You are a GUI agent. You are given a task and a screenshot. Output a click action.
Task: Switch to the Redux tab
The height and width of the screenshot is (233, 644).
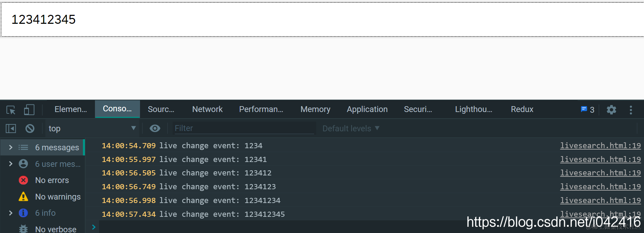(522, 110)
